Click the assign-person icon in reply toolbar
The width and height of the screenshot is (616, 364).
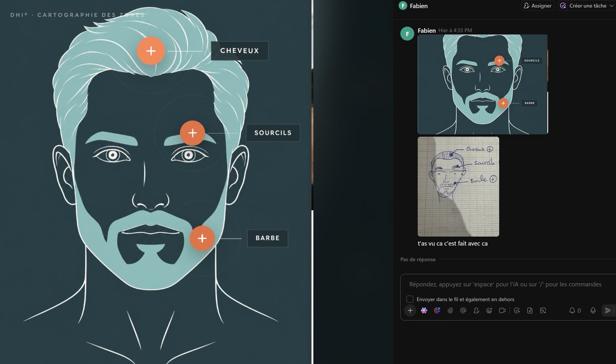coord(476,310)
